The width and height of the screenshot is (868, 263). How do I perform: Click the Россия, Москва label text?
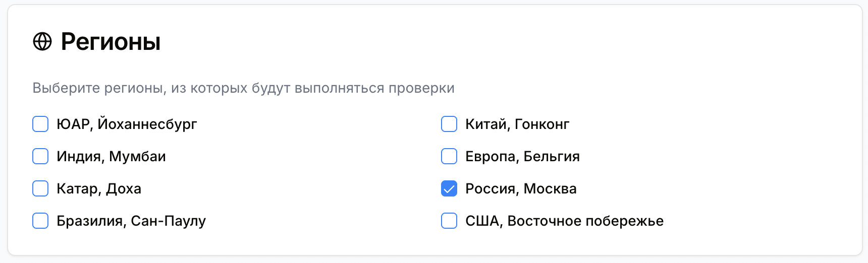pyautogui.click(x=521, y=189)
